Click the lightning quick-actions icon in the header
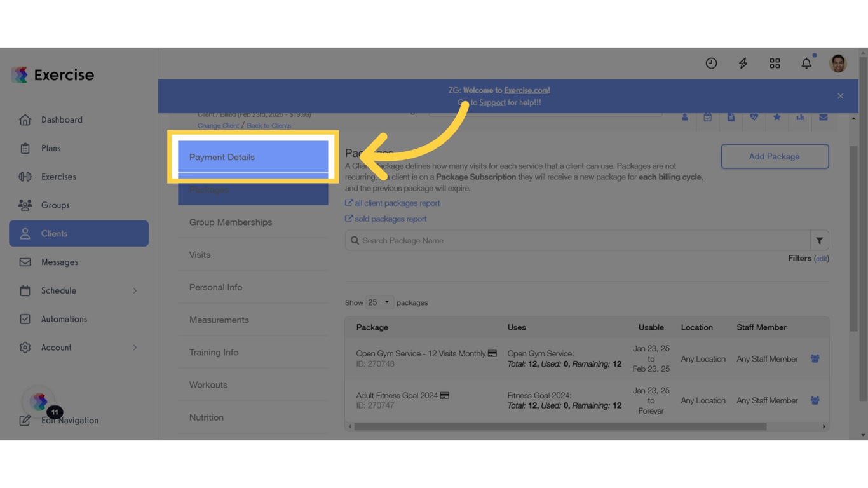The image size is (868, 488). [743, 63]
